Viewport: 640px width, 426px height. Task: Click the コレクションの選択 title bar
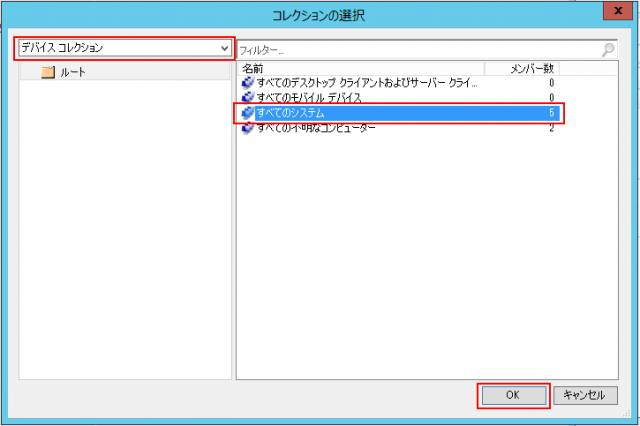pos(320,14)
